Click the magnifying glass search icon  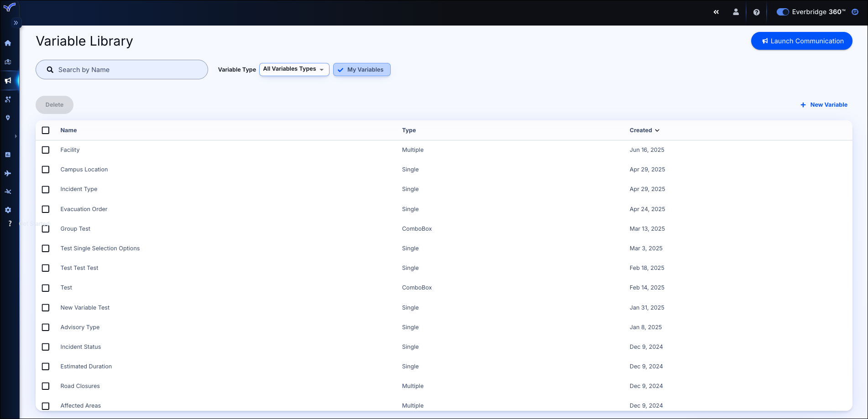50,70
